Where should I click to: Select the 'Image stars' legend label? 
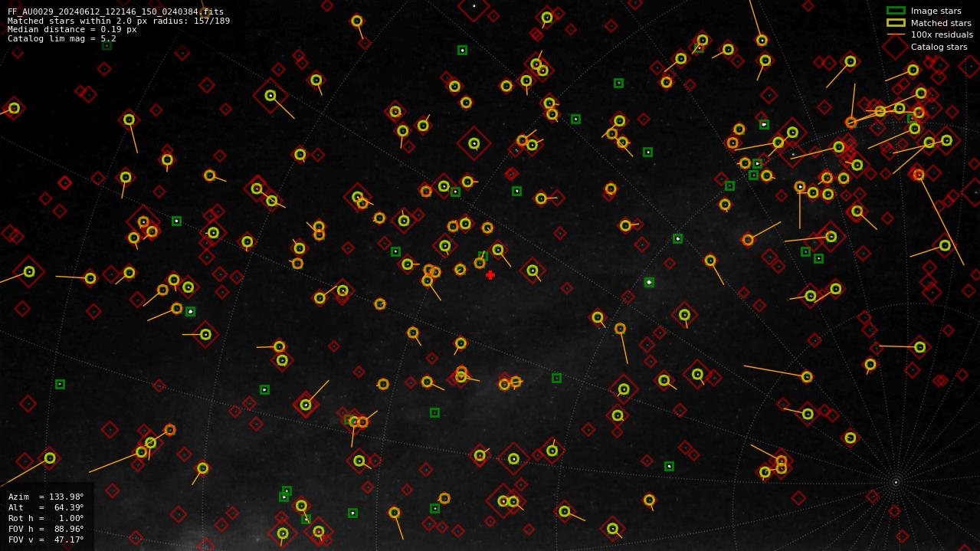(x=936, y=11)
